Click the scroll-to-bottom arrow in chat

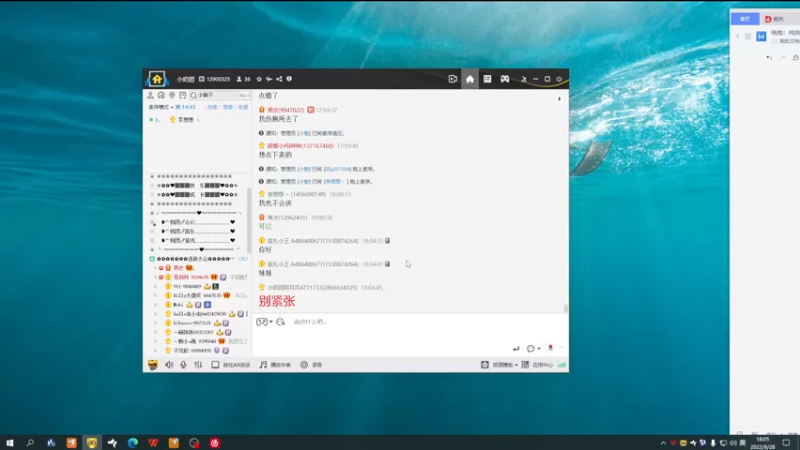click(x=559, y=99)
